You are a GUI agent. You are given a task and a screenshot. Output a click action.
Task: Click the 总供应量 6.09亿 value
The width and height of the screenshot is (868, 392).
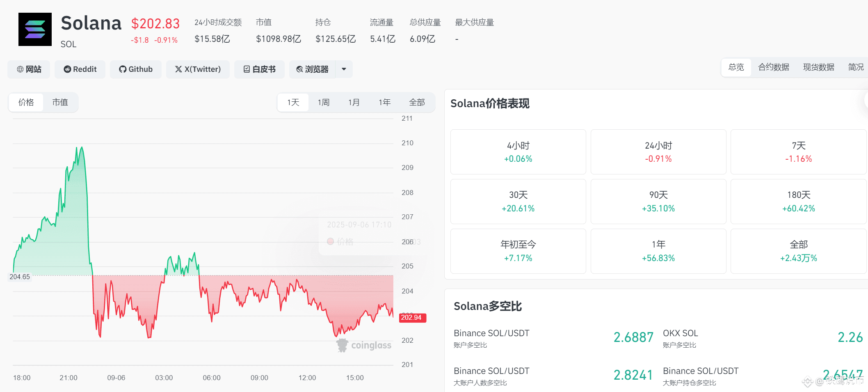click(423, 39)
